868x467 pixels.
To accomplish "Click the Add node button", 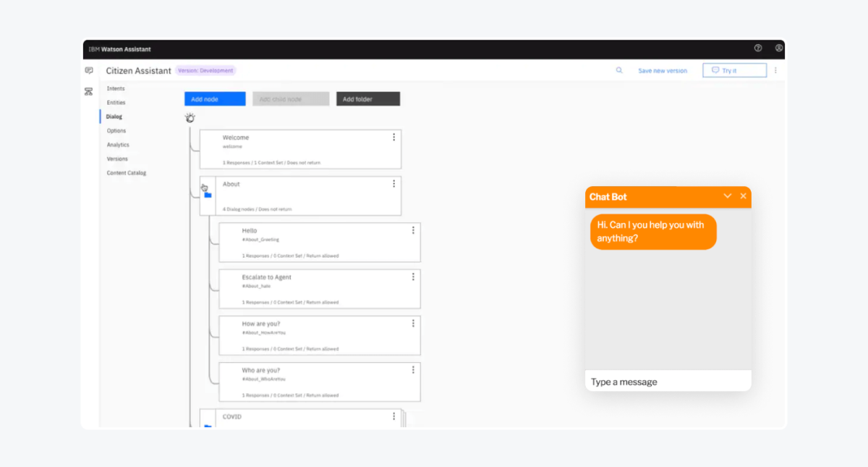I will tap(214, 98).
